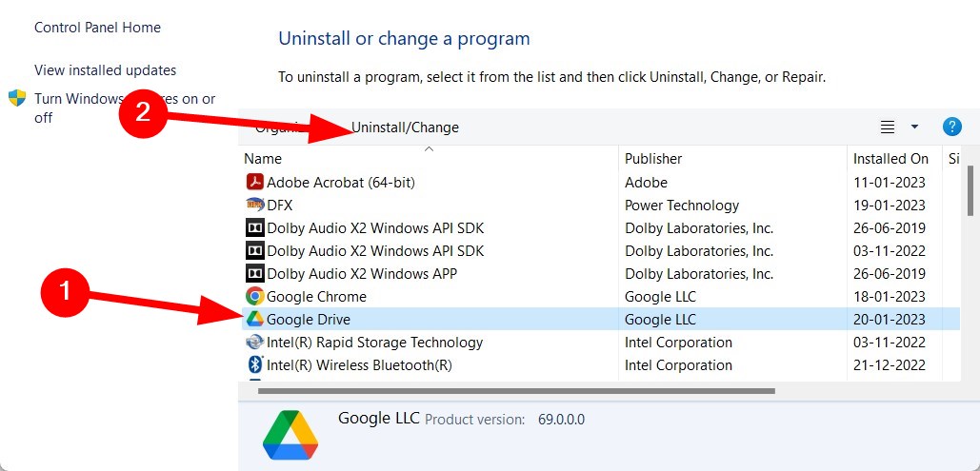Click the Google Chrome icon in list
This screenshot has height=471, width=980.
(x=254, y=296)
